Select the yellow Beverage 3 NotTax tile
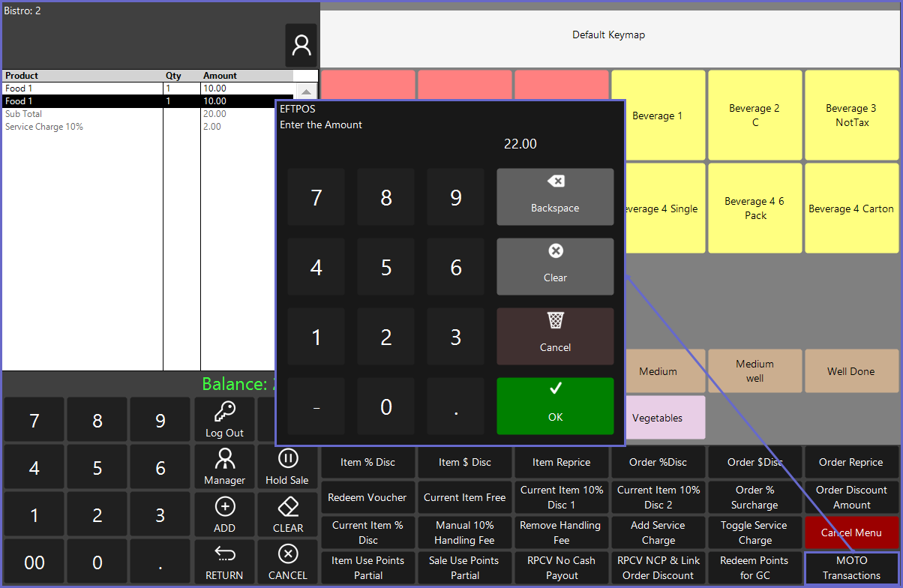 [x=851, y=115]
